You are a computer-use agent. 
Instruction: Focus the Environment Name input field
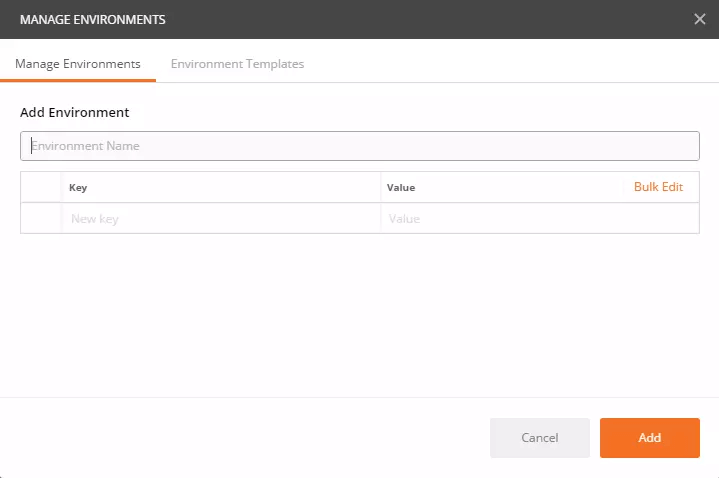click(x=360, y=146)
